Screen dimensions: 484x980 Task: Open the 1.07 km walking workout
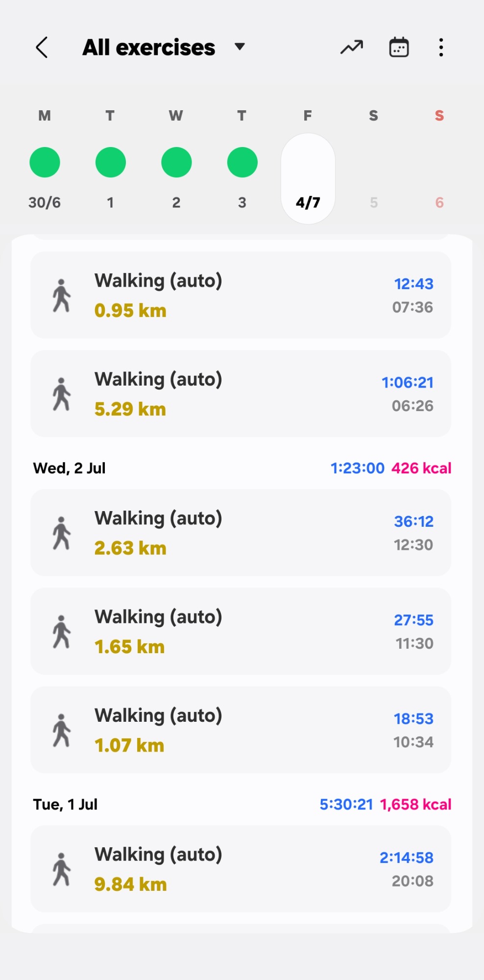point(241,730)
